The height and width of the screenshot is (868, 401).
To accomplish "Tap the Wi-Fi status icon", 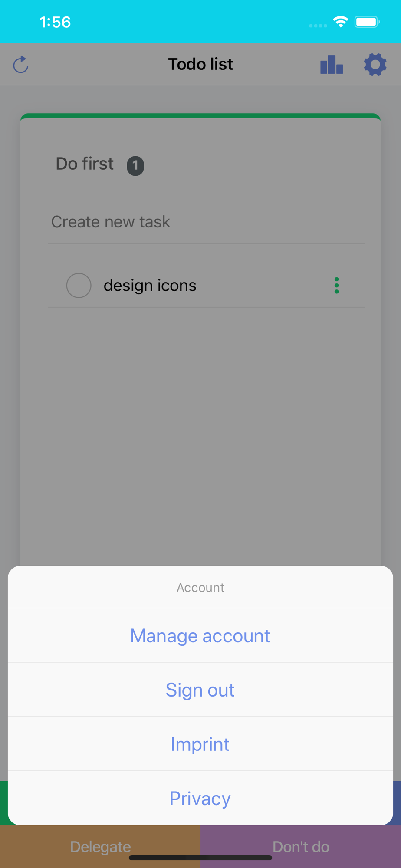I will click(x=341, y=22).
